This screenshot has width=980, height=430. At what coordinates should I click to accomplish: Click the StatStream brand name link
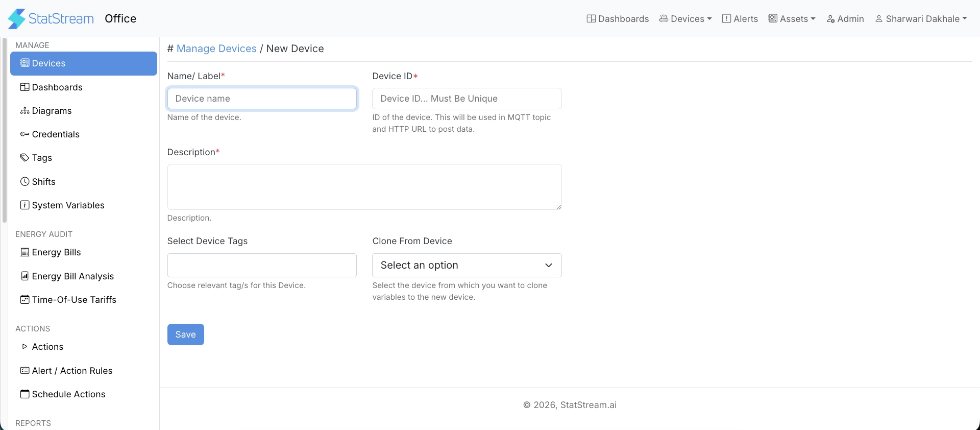61,19
